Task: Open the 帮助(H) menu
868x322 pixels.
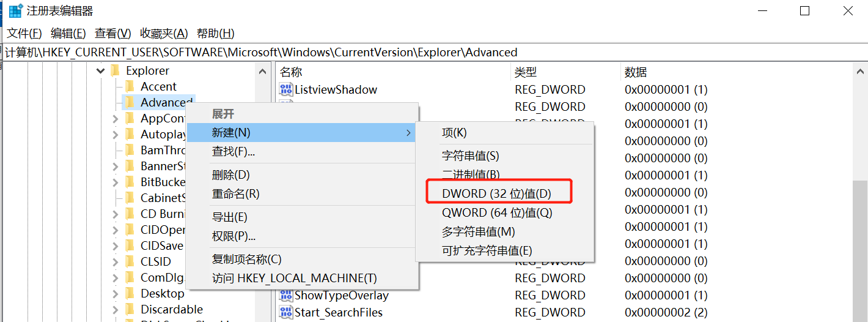Action: tap(216, 33)
